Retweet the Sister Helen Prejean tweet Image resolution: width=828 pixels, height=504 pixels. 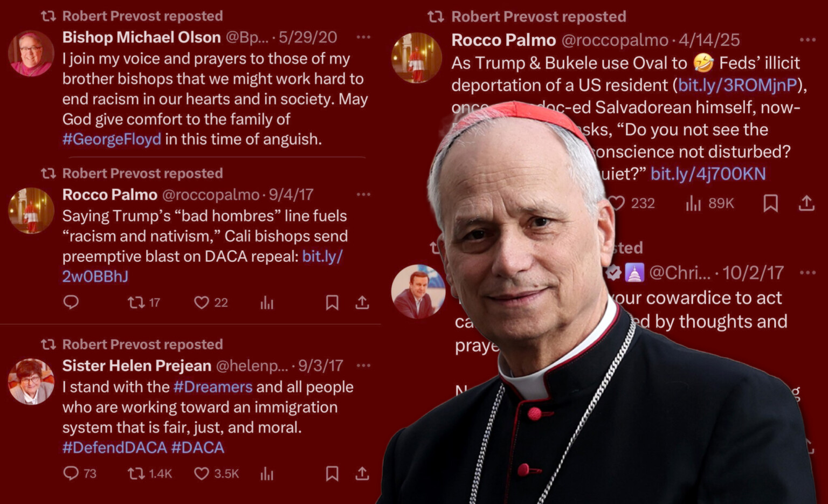tap(136, 474)
